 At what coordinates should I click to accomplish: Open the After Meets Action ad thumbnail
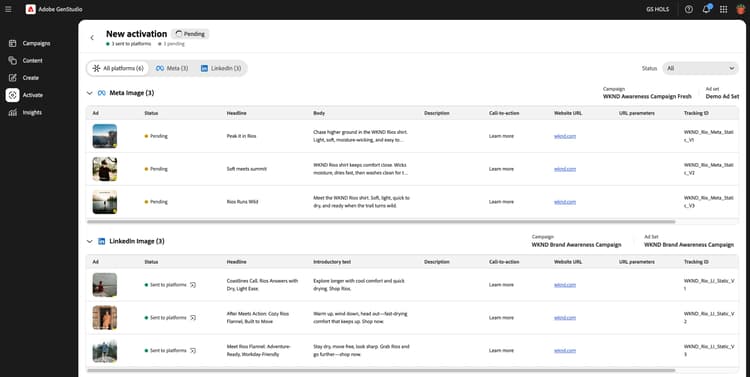105,317
